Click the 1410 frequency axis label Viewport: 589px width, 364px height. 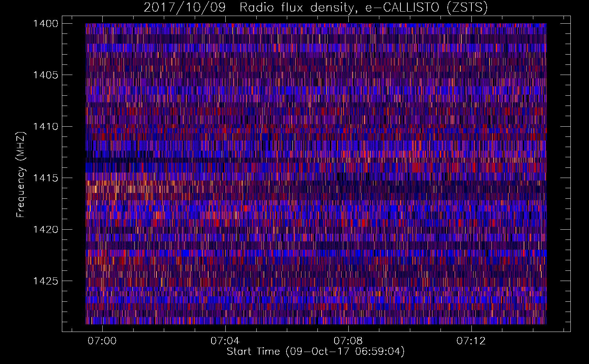coord(46,127)
